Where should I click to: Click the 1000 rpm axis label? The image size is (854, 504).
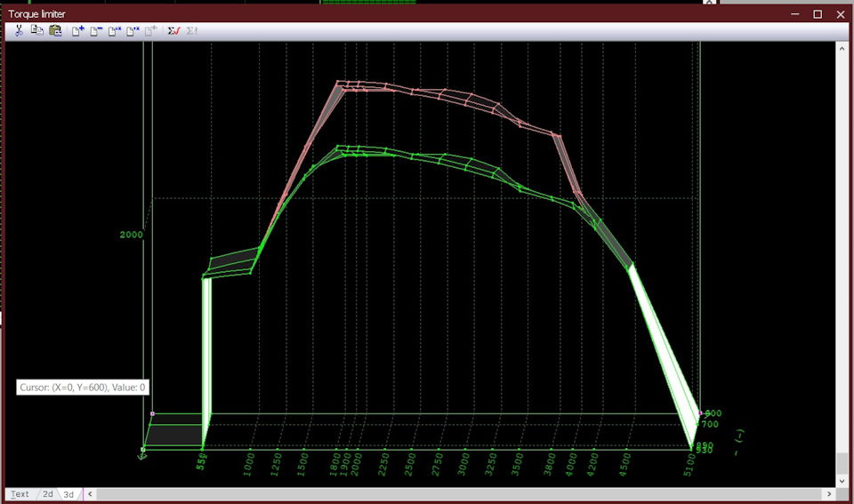click(249, 464)
